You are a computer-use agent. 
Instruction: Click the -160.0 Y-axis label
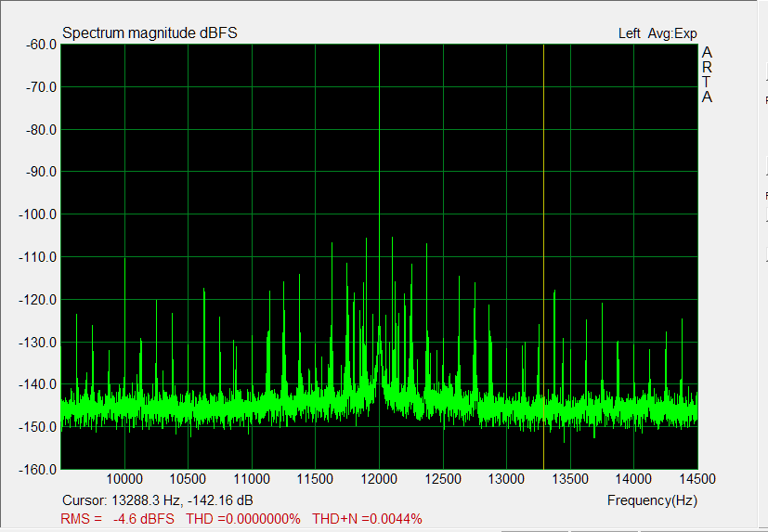[x=38, y=470]
